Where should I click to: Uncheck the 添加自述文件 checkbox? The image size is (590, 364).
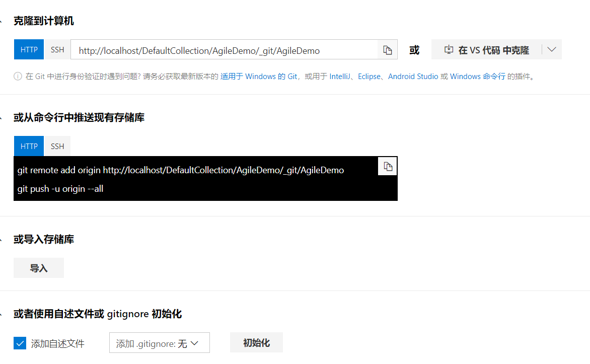coord(20,343)
